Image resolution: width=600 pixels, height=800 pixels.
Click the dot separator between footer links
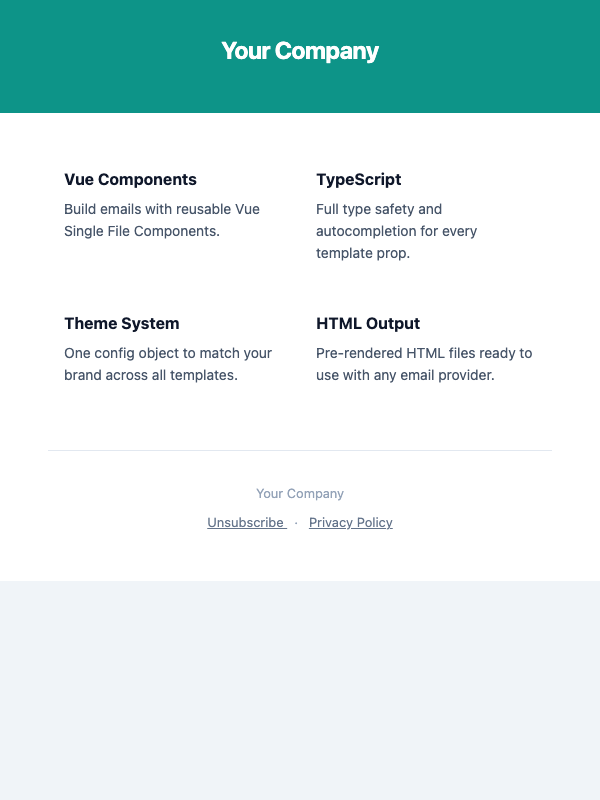click(297, 523)
